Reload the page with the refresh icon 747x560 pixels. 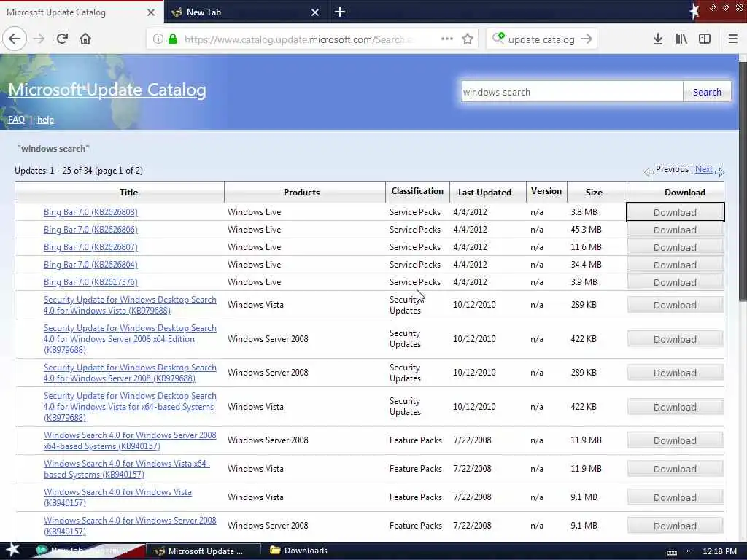click(62, 39)
